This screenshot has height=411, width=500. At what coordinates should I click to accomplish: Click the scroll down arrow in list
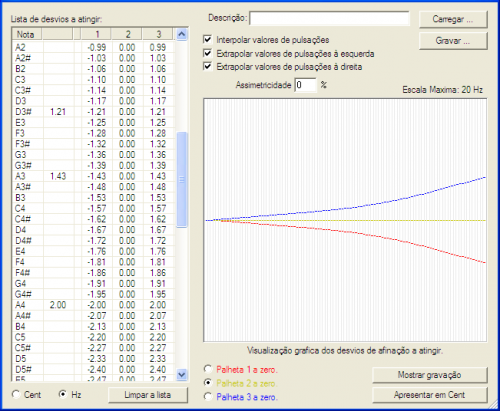tap(181, 375)
